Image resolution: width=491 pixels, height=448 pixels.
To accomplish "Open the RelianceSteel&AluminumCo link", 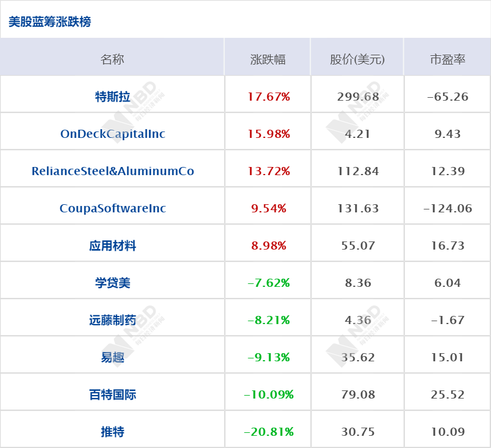I will click(113, 171).
